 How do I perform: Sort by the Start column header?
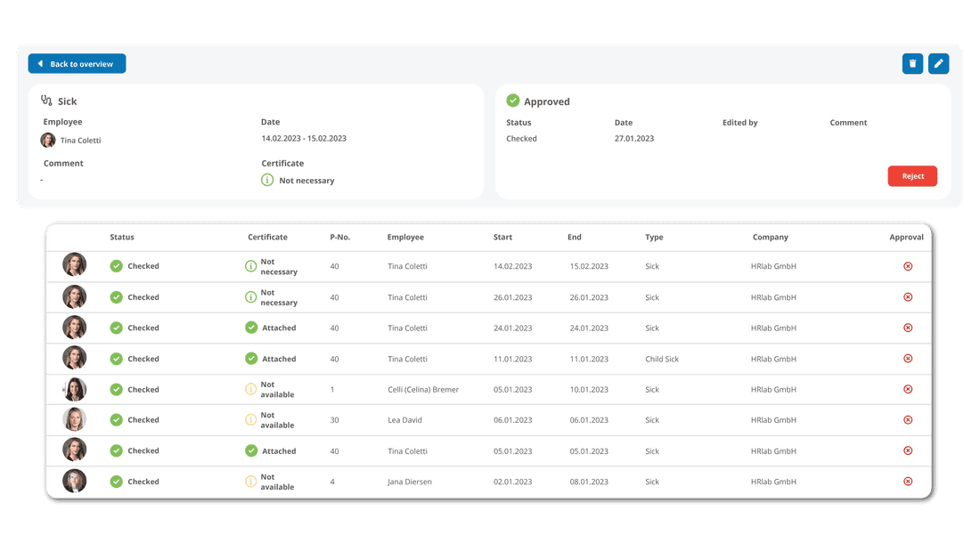[x=502, y=238]
